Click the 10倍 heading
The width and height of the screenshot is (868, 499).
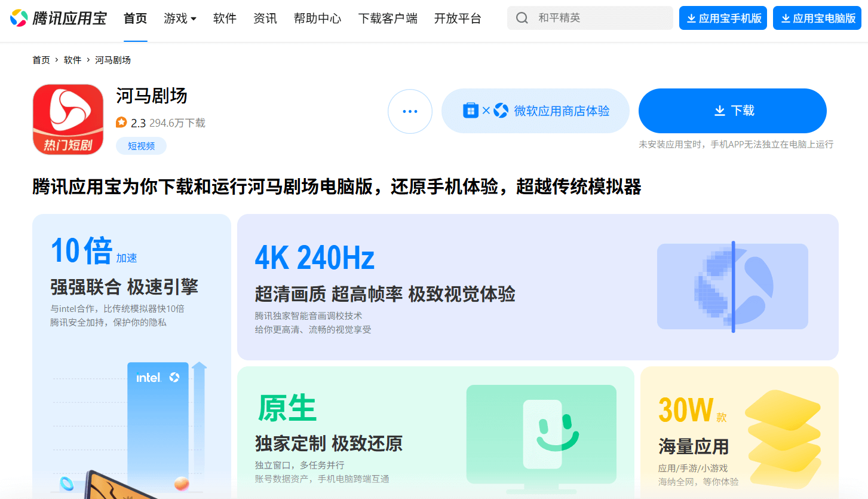coord(82,251)
